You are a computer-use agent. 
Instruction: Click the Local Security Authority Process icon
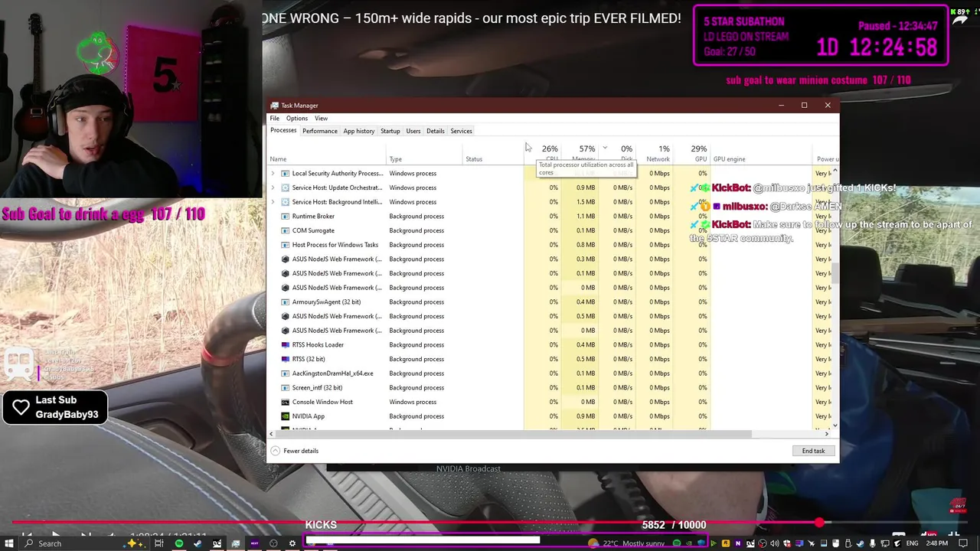285,173
